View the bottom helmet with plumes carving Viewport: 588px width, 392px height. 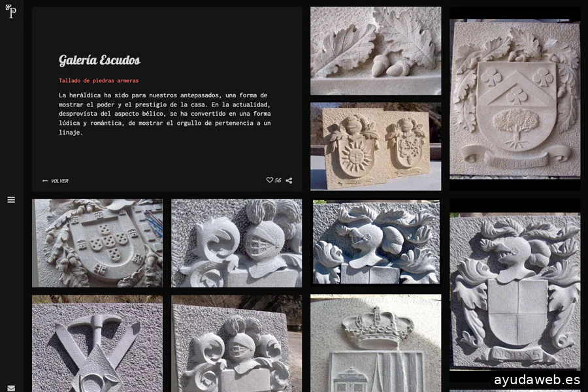pyautogui.click(x=237, y=344)
